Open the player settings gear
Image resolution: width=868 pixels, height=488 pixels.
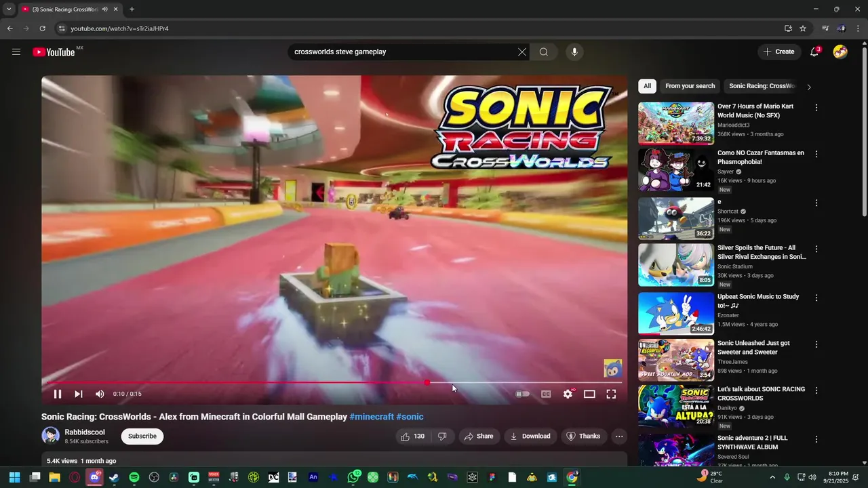[x=568, y=394]
